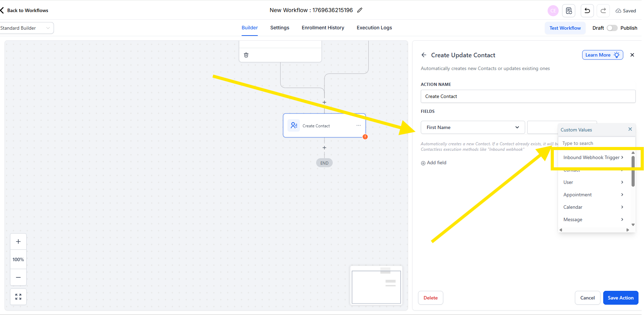Viewport: 644px width, 315px height.
Task: Click the fit-to-screen icon on canvas
Action: click(x=18, y=297)
